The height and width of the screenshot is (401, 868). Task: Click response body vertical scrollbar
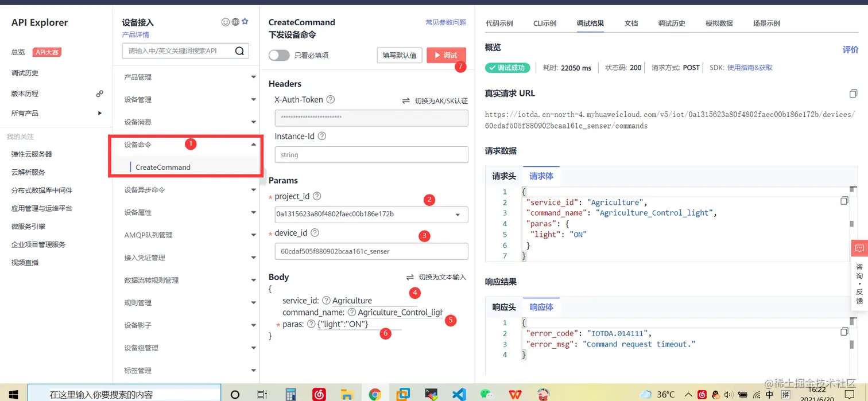[x=852, y=344]
